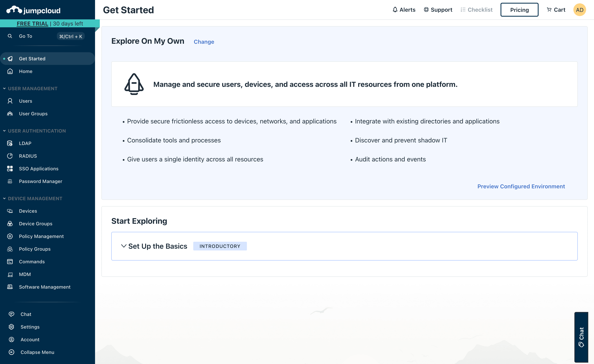
Task: Click the Settings gear icon
Action: tap(11, 327)
